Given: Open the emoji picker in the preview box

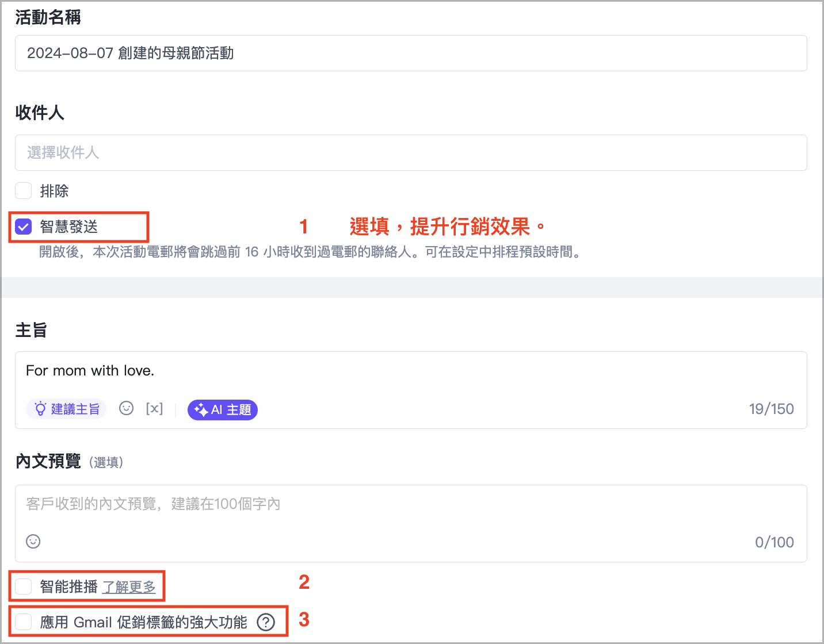Looking at the screenshot, I should click(x=33, y=542).
